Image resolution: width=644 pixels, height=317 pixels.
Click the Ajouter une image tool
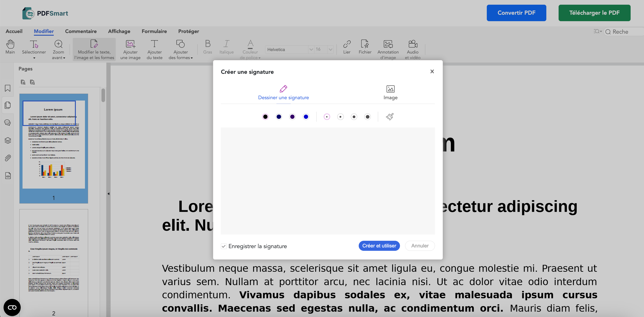click(130, 49)
